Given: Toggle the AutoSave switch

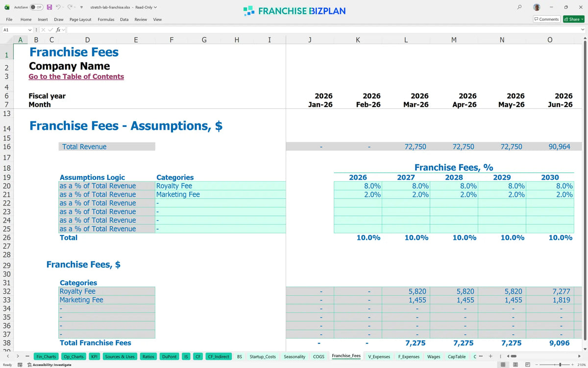Looking at the screenshot, I should coord(36,7).
